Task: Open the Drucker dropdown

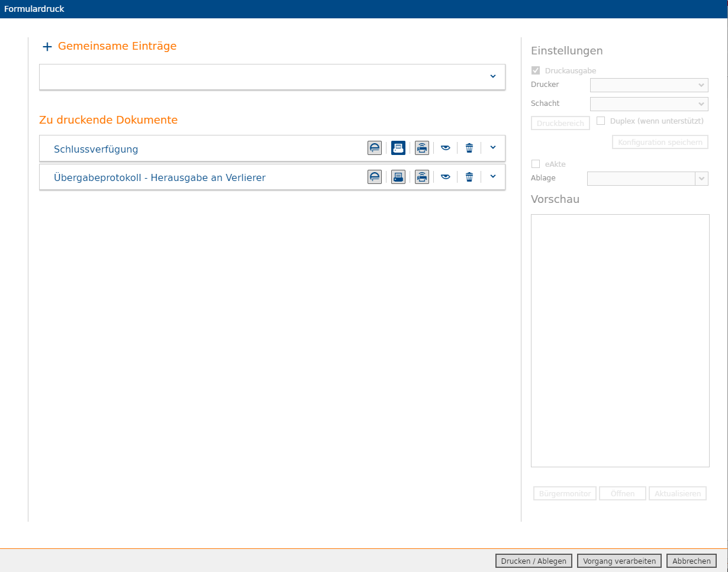Action: (649, 85)
